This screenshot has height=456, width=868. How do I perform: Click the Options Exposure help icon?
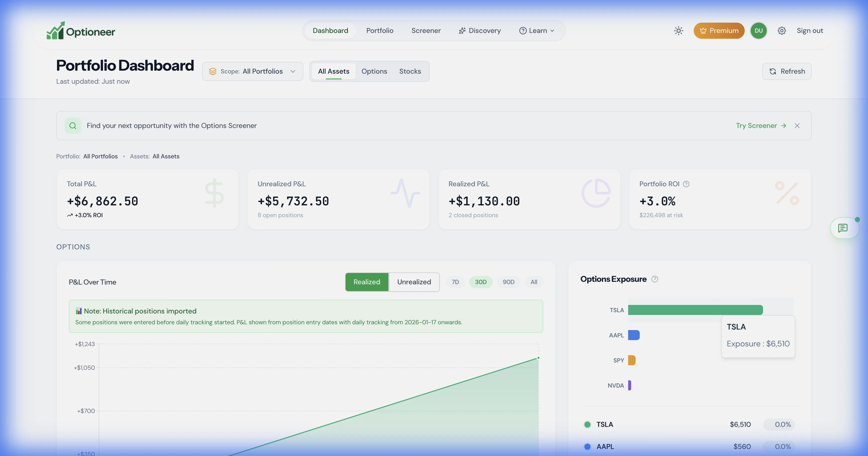point(655,279)
